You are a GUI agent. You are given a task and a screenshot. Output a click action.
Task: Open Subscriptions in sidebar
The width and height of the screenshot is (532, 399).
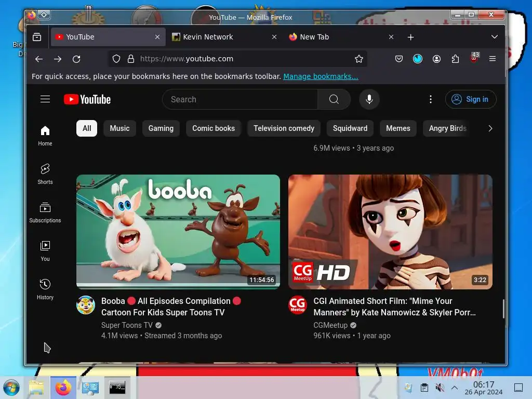(x=45, y=212)
